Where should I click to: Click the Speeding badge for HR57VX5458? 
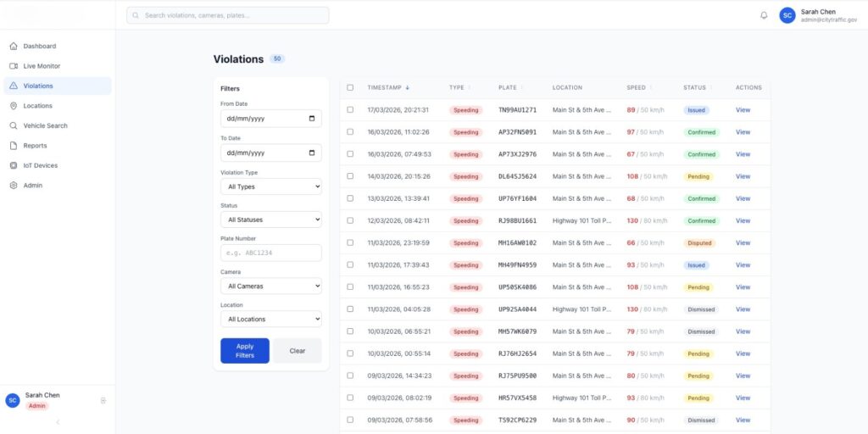click(x=465, y=398)
